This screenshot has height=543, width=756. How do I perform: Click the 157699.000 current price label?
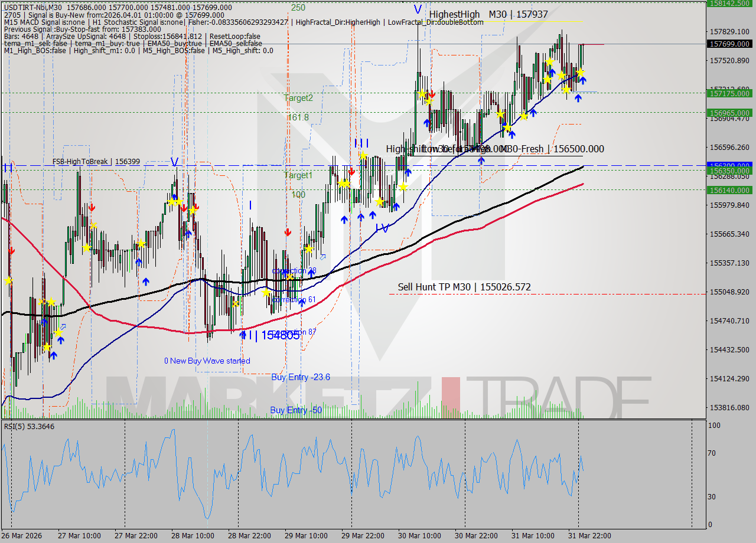point(731,44)
